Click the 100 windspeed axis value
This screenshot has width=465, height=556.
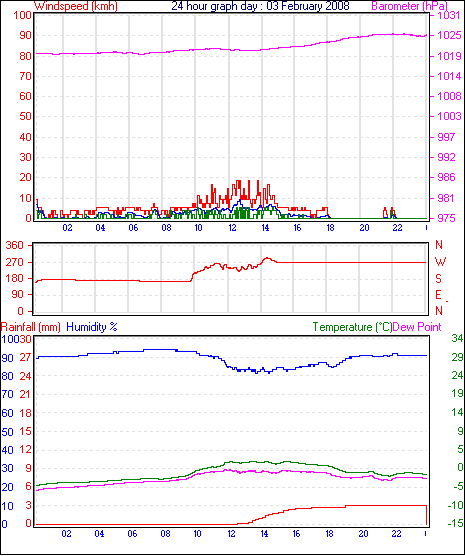22,16
